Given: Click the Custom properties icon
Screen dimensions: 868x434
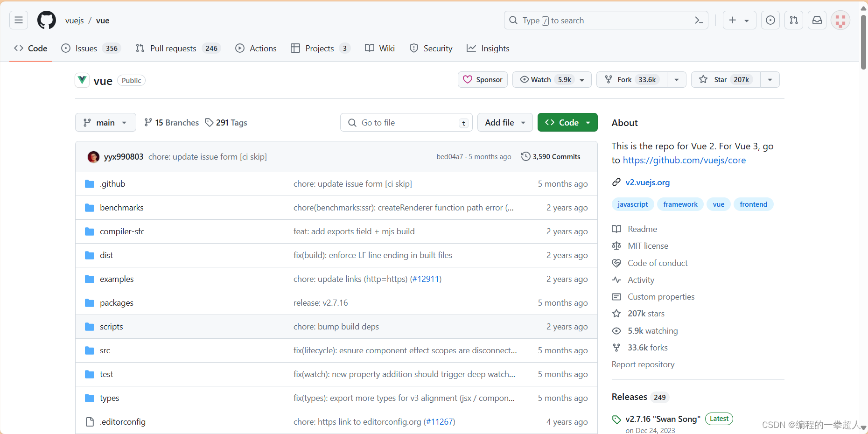Looking at the screenshot, I should pos(616,297).
